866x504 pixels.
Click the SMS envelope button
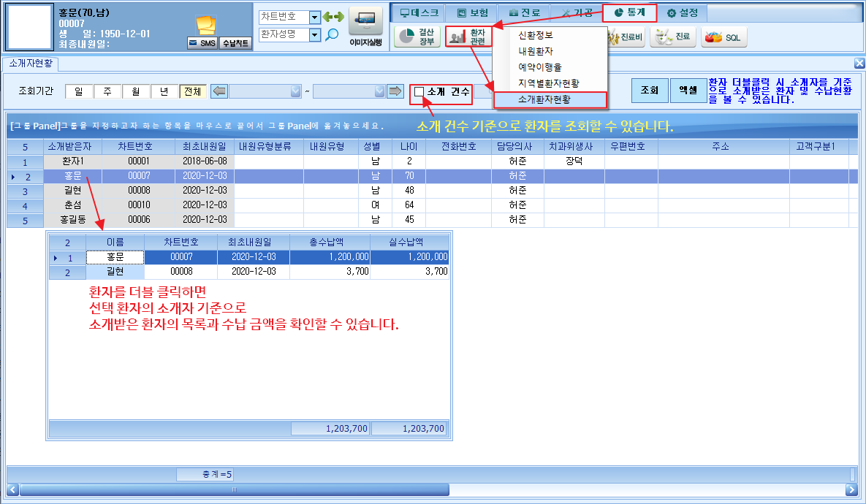click(x=202, y=43)
